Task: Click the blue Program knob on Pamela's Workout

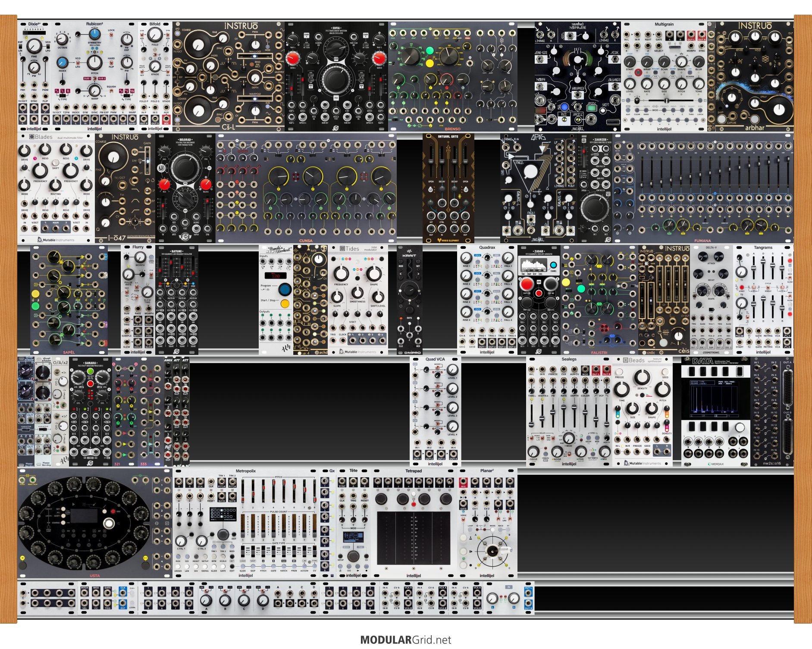Action: 284,288
